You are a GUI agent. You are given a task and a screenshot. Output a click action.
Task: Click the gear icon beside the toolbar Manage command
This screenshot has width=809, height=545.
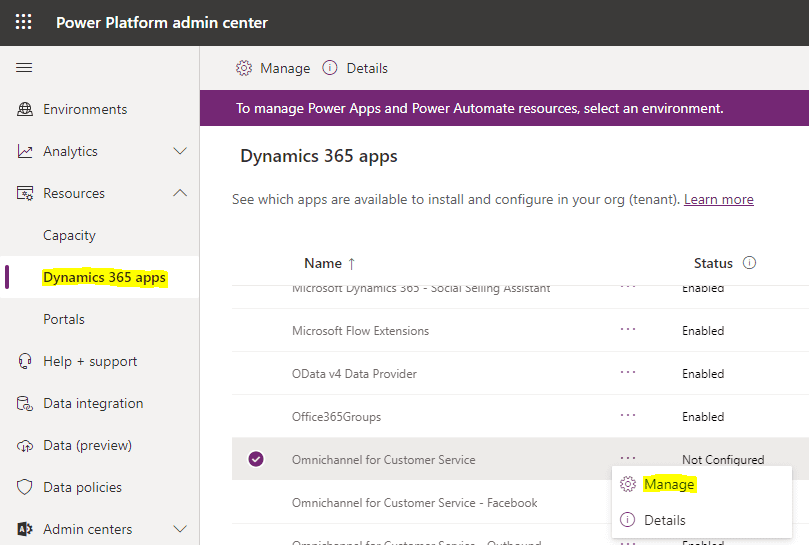click(244, 68)
